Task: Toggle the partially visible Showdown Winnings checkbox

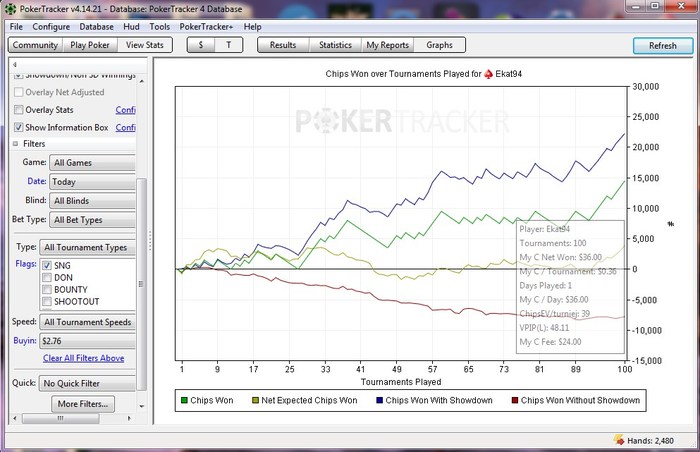Action: [18, 75]
